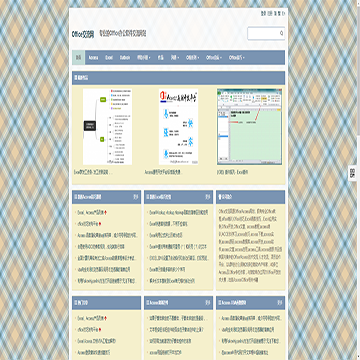Open the 'office交流培训平台' item in the latest Access panel

coord(87,224)
